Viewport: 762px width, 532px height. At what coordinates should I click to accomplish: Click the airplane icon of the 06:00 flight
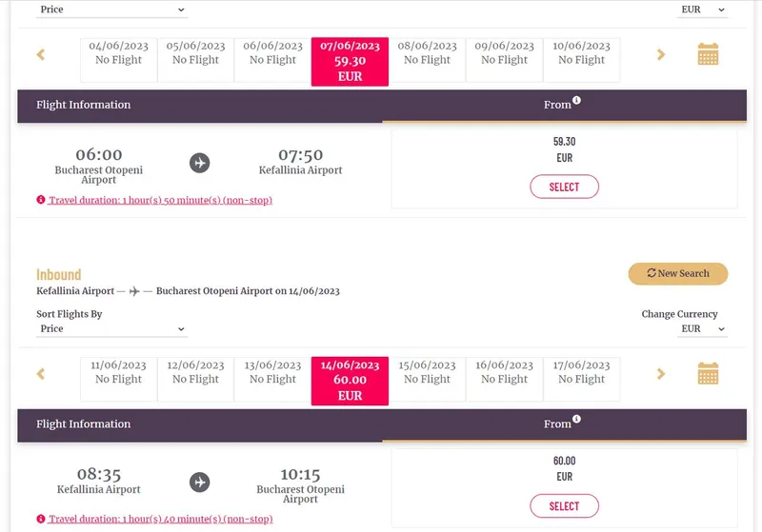click(x=199, y=163)
